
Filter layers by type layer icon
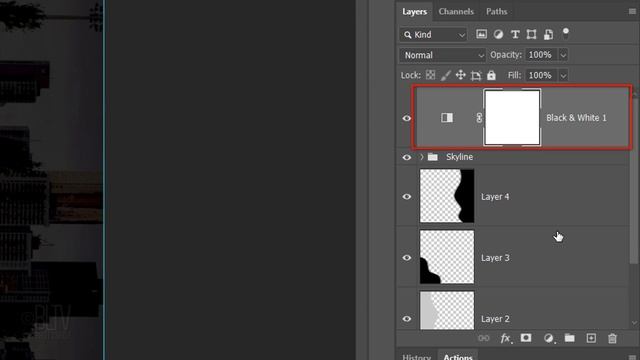pyautogui.click(x=515, y=34)
